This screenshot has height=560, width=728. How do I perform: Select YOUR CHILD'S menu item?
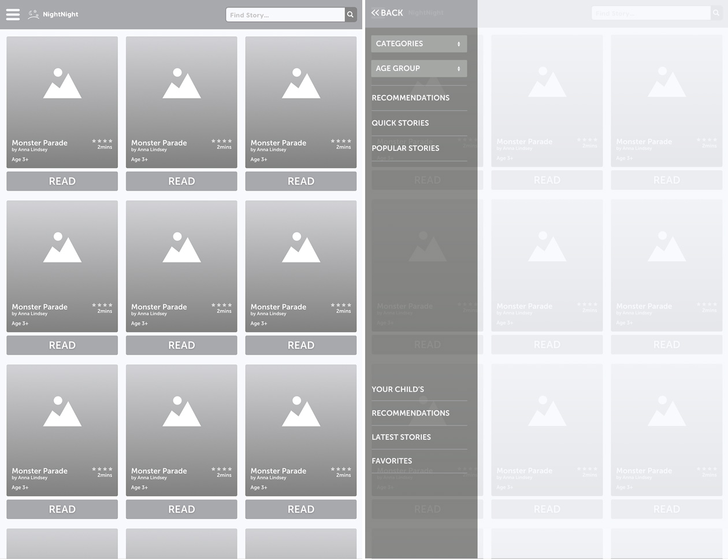tap(398, 390)
